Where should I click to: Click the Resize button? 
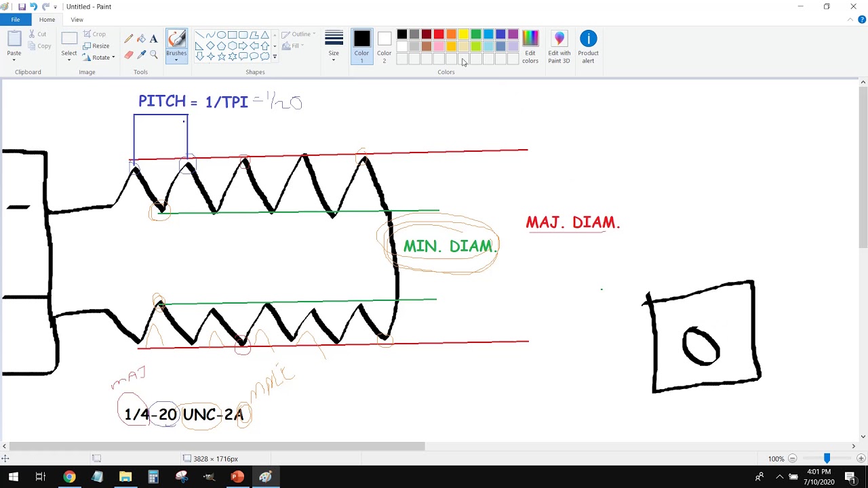click(x=96, y=46)
